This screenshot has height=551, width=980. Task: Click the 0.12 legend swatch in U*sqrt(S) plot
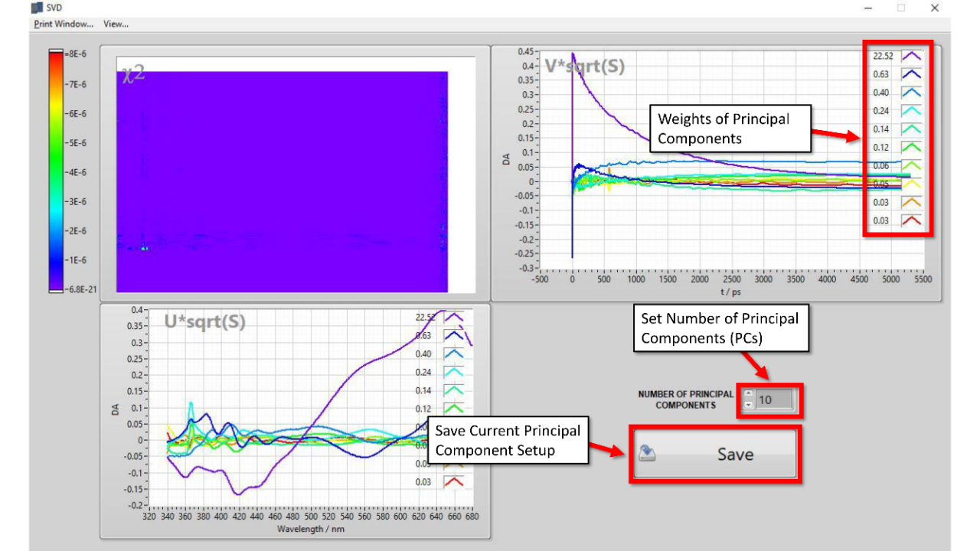click(454, 409)
